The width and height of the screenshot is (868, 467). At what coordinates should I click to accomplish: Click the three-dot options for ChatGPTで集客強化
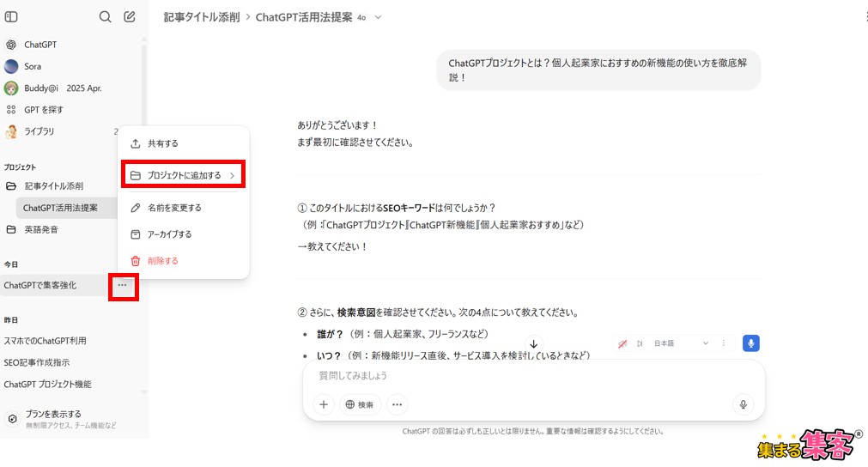pyautogui.click(x=122, y=286)
